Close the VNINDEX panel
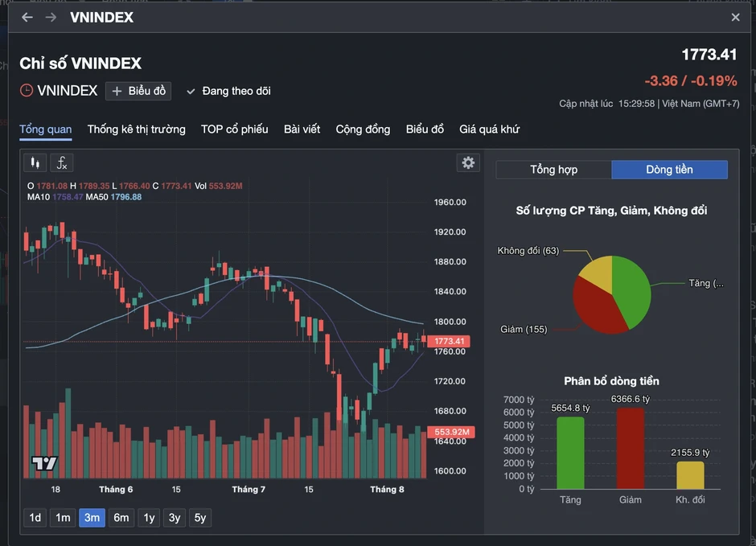 pyautogui.click(x=735, y=18)
